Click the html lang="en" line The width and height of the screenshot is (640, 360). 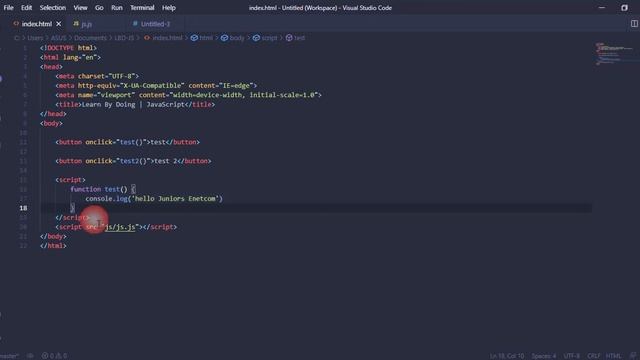point(70,58)
